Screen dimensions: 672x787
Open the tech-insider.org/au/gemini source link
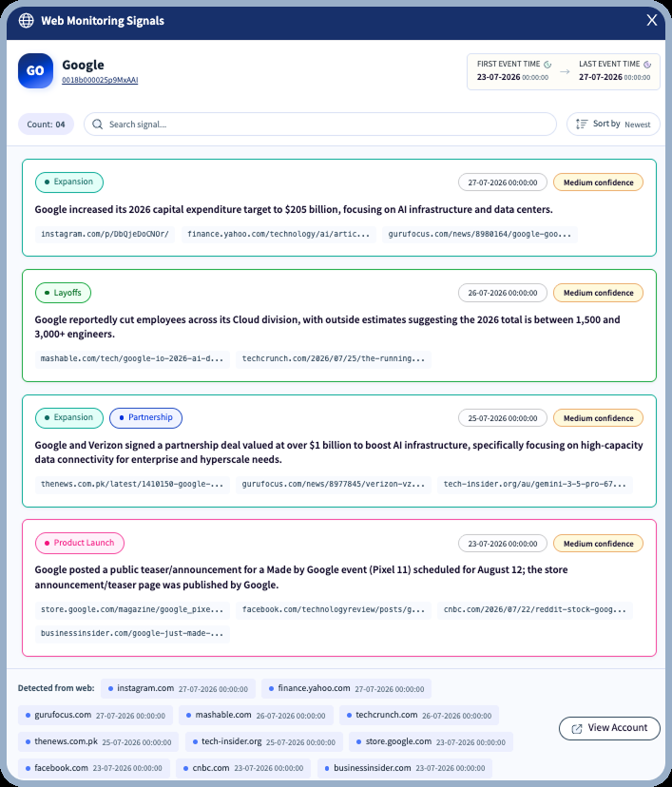(x=535, y=485)
